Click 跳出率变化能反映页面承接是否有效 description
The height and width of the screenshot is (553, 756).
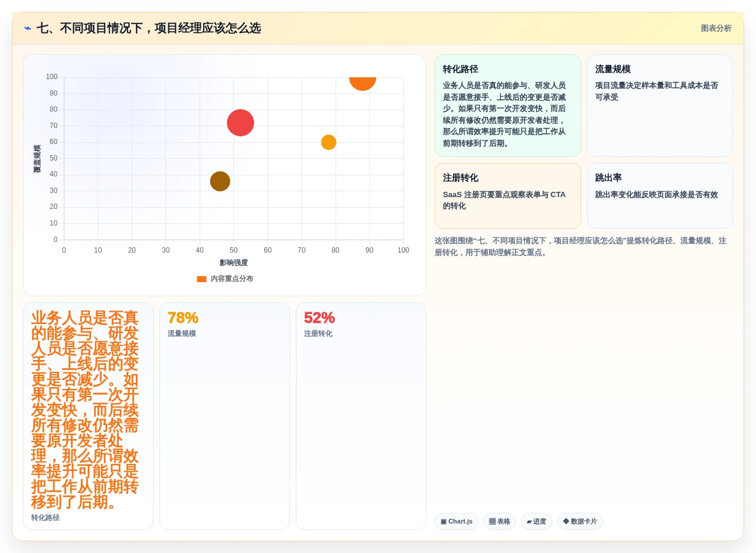pos(657,195)
